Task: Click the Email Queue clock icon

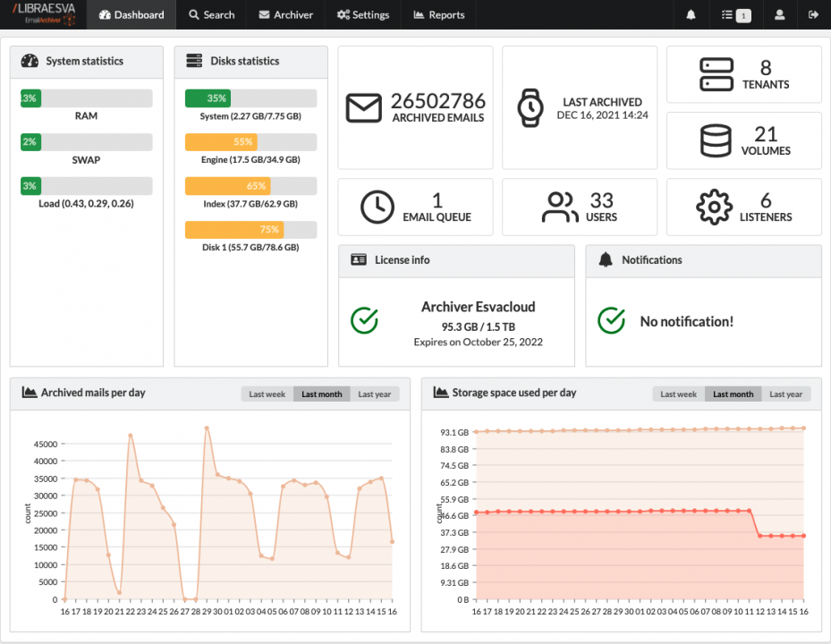Action: pyautogui.click(x=377, y=208)
